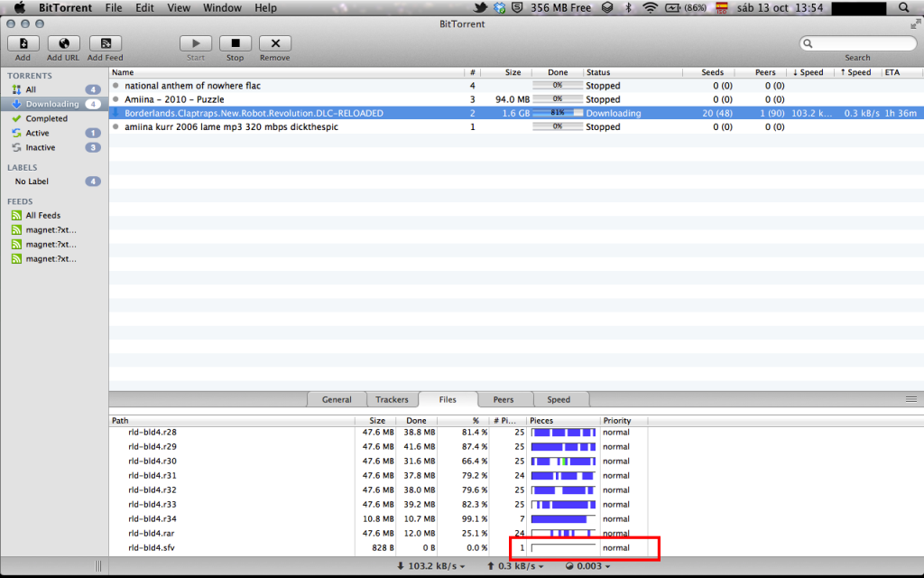Open the Help menu
The height and width of the screenshot is (578, 924).
[265, 7]
